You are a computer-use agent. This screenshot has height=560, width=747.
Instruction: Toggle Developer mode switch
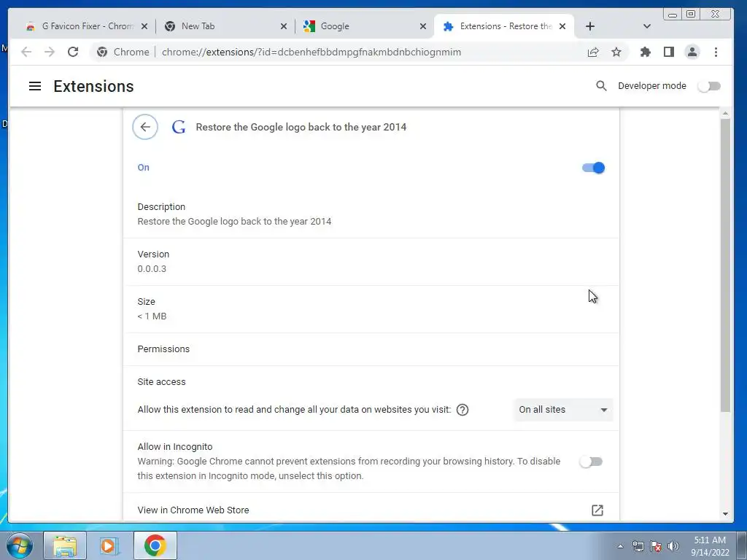pyautogui.click(x=709, y=86)
